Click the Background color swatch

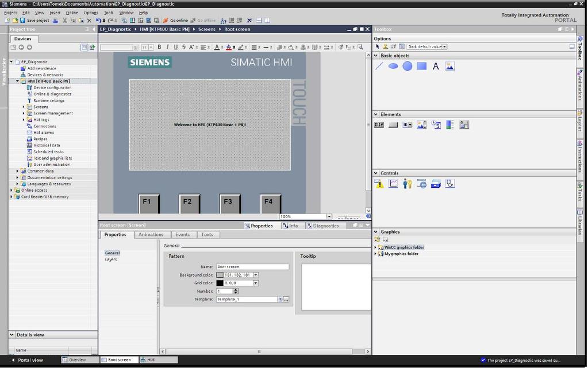pos(220,275)
